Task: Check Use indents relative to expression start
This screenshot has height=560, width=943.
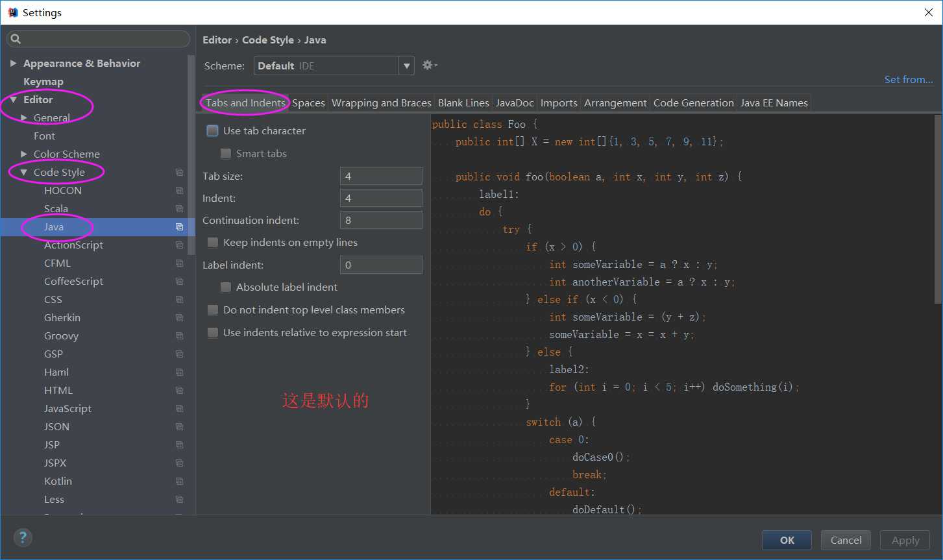Action: 212,333
